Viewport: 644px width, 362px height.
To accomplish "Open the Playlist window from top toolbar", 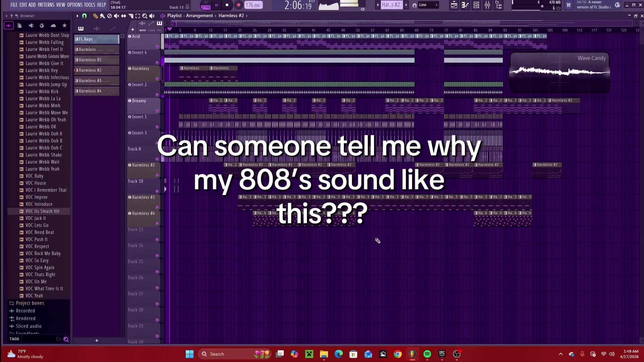I will click(454, 5).
